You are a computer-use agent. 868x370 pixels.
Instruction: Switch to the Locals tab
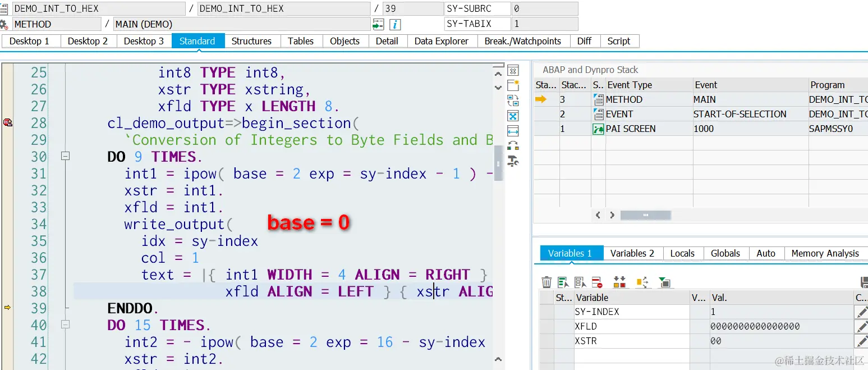point(683,253)
